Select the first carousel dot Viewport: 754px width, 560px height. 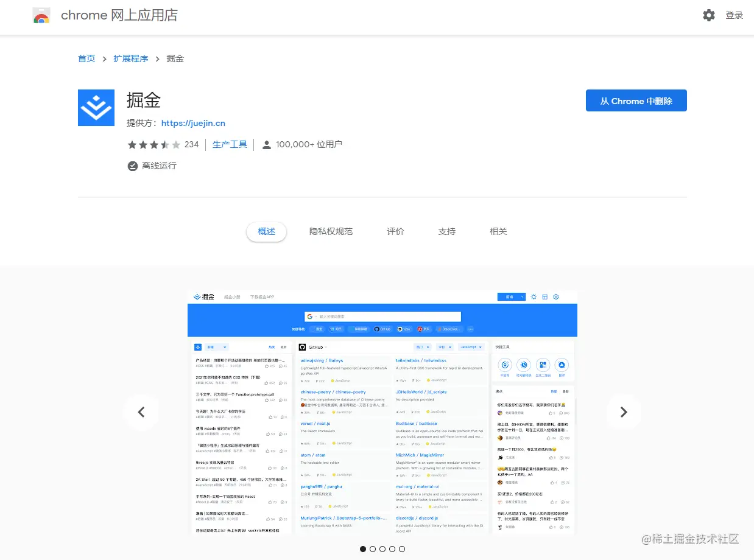click(x=363, y=549)
